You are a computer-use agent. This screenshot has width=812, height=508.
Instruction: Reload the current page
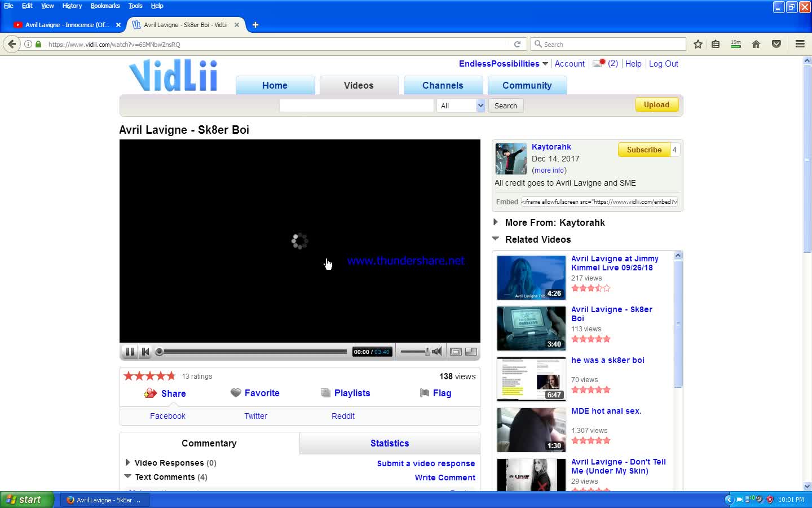tap(517, 44)
